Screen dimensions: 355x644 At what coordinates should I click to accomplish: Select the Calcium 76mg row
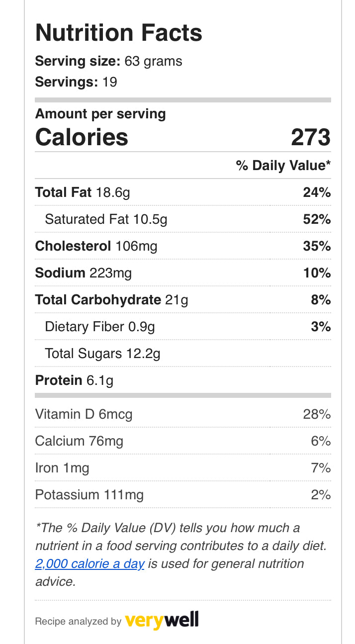79,441
